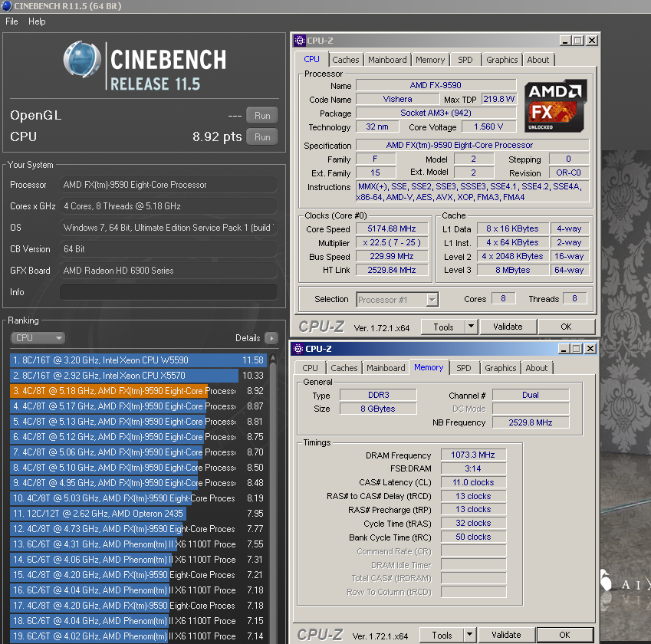Open the Processor #1 selection dropdown

tap(397, 299)
